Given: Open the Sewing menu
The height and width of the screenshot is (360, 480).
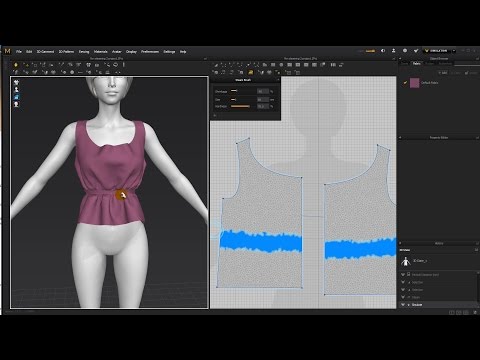Looking at the screenshot, I should point(84,52).
